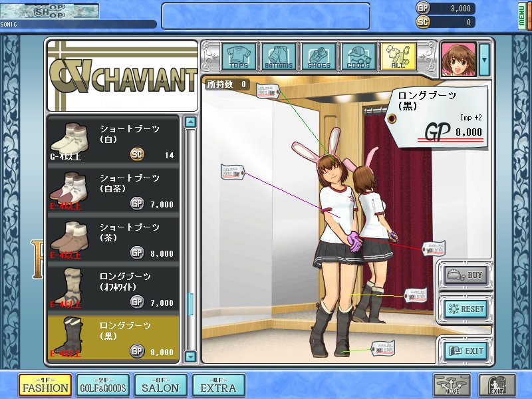532x399 pixels.
Task: Click the item list scrollbar thumb
Action: 190,304
